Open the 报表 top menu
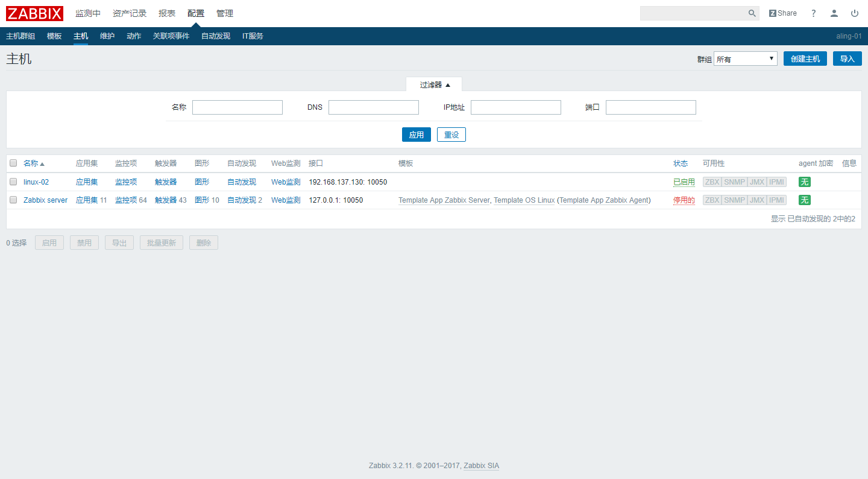This screenshot has height=479, width=868. coord(167,13)
